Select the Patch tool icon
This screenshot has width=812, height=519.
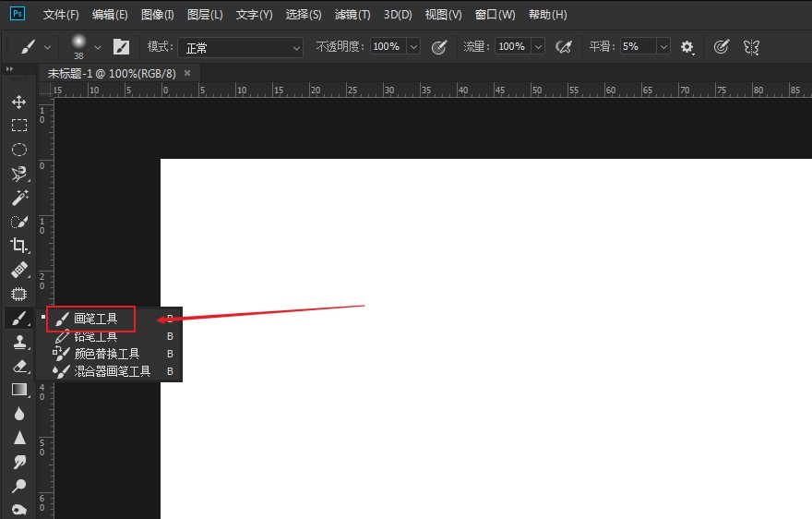coord(19,294)
